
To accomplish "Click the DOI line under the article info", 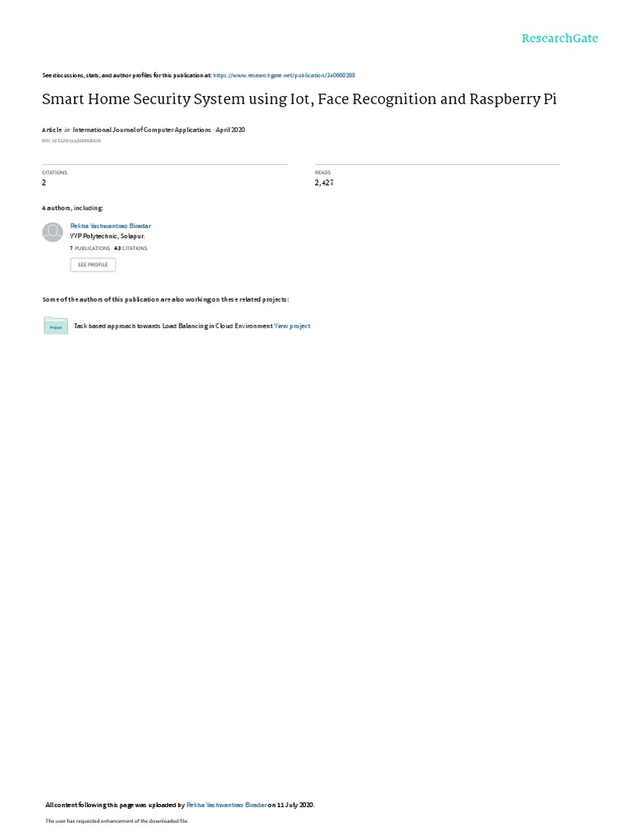I will [x=71, y=141].
